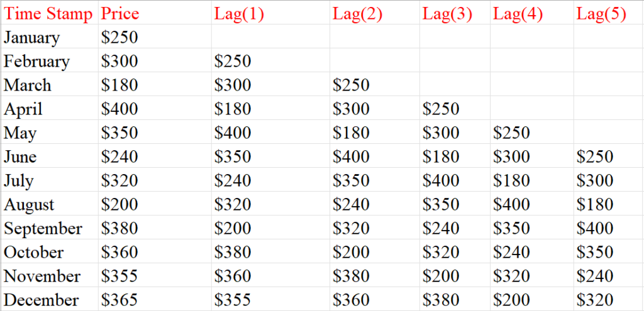This screenshot has width=644, height=311.
Task: Select the Price header cell
Action: pos(120,14)
